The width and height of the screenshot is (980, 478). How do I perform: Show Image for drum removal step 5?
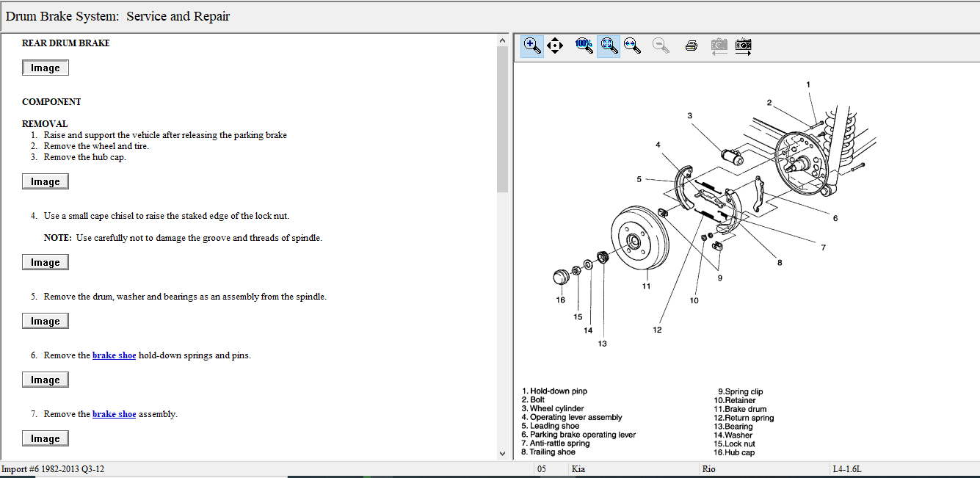(x=46, y=322)
